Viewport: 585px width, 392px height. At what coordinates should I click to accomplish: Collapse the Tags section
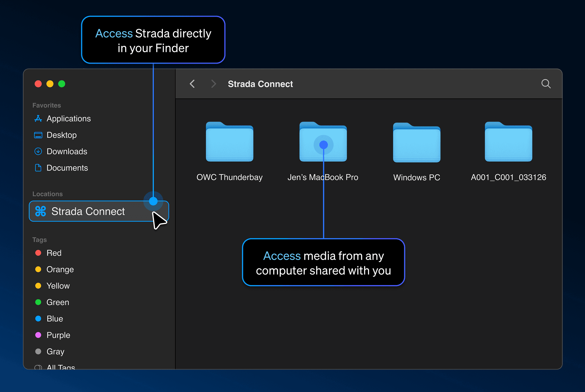(39, 240)
